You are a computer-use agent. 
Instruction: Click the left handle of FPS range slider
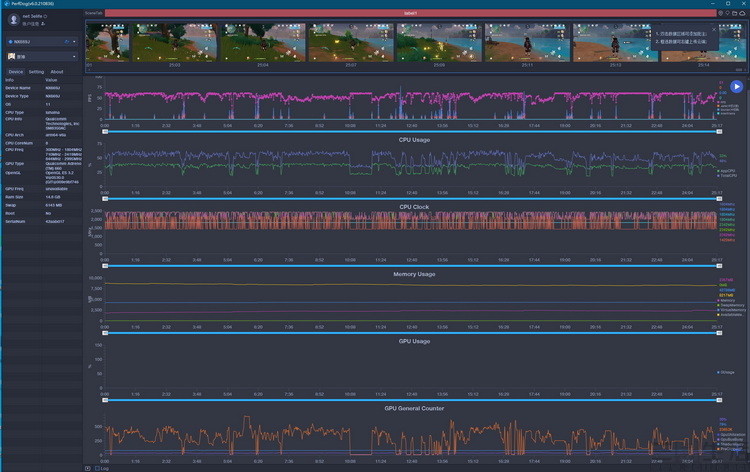pyautogui.click(x=105, y=131)
